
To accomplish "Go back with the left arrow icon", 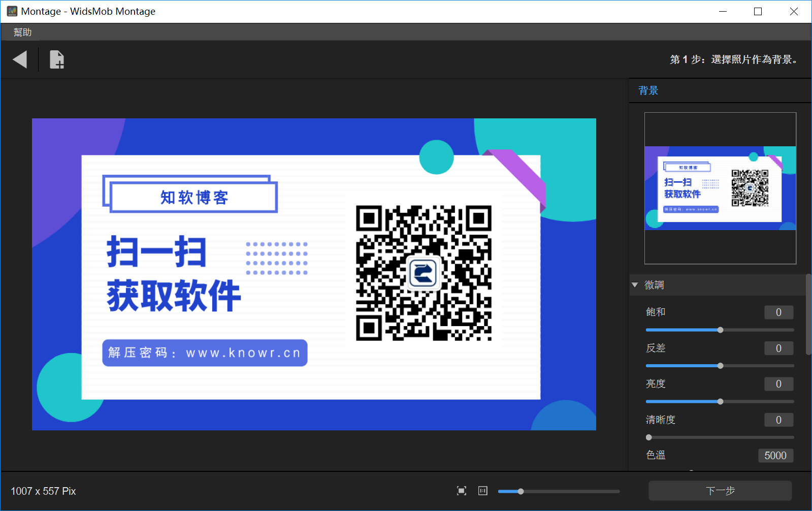I will pos(20,59).
